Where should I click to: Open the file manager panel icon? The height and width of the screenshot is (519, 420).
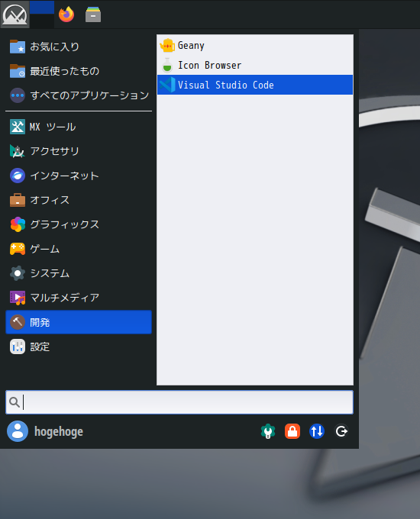93,15
